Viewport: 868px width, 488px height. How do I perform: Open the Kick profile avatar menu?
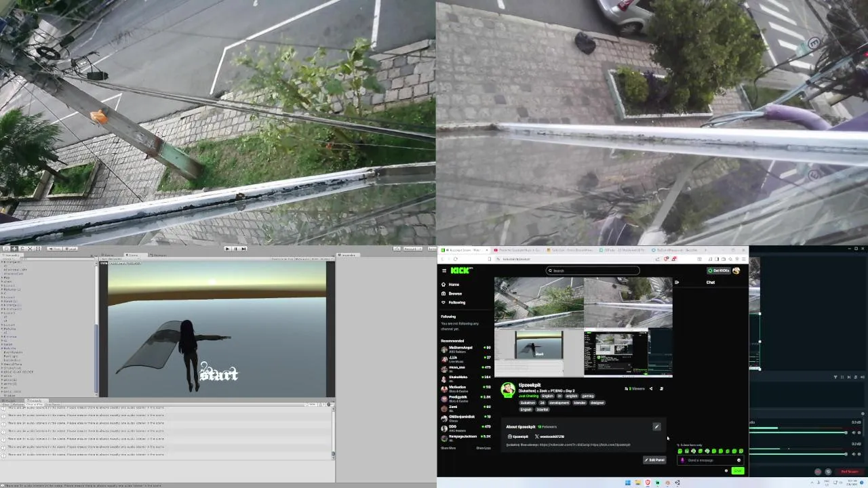[736, 270]
